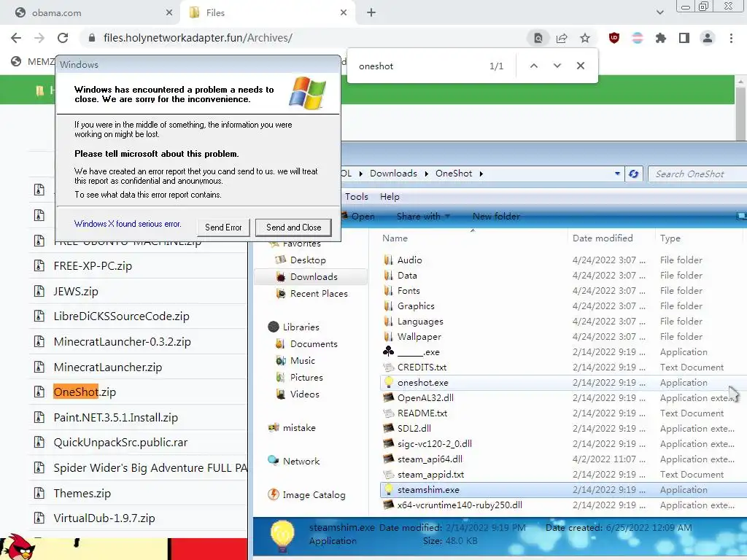Toggle browser side panel icon
This screenshot has width=747, height=560.
point(684,38)
